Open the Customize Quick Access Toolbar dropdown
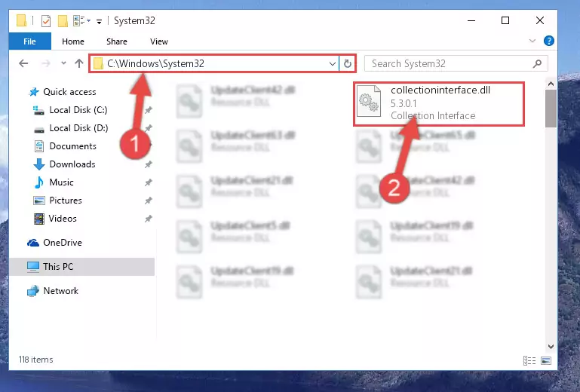 (x=99, y=21)
